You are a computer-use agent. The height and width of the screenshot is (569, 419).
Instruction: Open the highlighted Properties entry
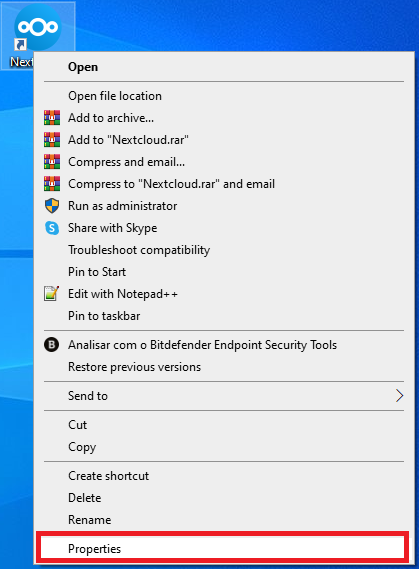click(x=222, y=548)
